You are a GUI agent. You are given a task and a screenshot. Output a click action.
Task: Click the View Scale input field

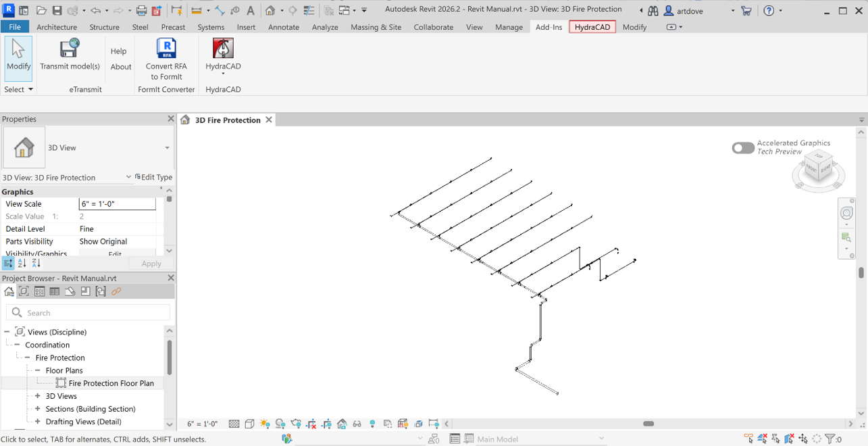(117, 203)
